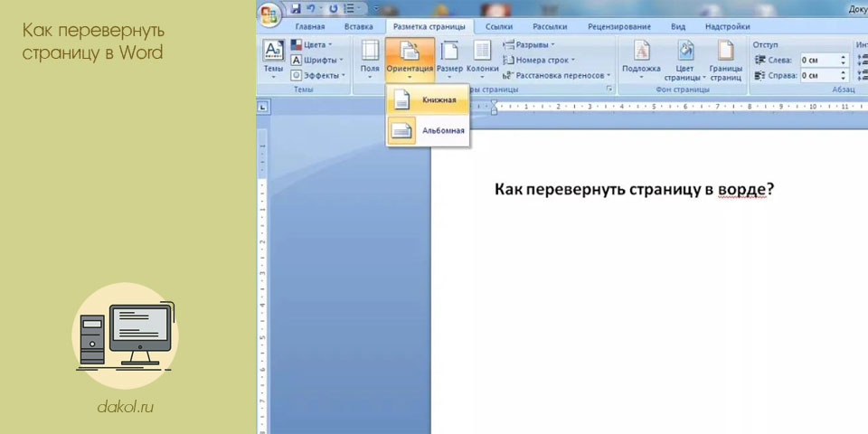Viewport: 868px width, 434px height.
Task: Open the Надстройки tab
Action: (727, 26)
